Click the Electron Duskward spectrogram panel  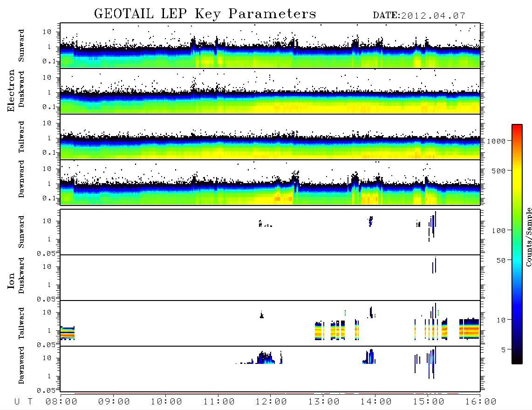pos(270,91)
